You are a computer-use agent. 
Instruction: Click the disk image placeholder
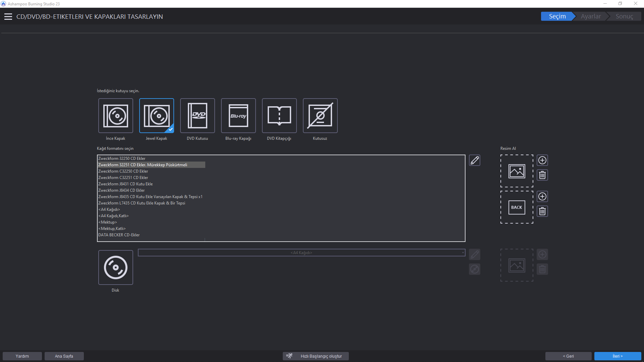(x=517, y=265)
